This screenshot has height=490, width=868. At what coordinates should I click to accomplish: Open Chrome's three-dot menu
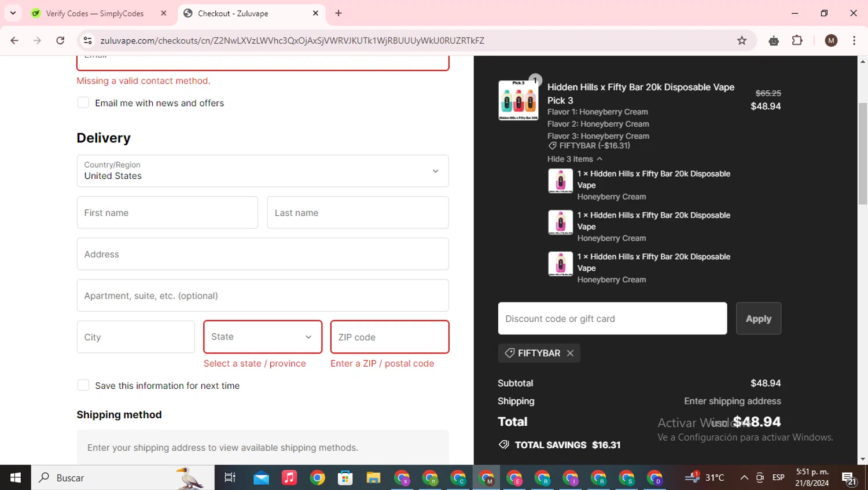tap(854, 40)
